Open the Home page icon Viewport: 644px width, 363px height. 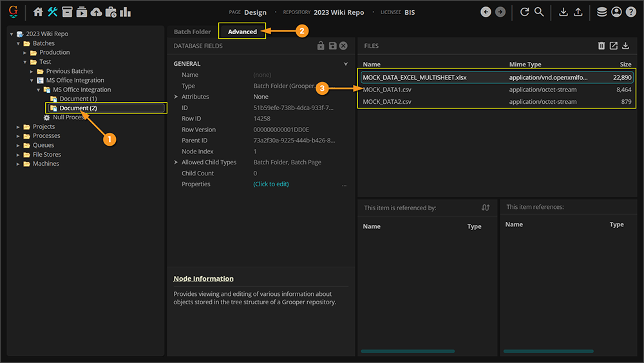pyautogui.click(x=38, y=12)
